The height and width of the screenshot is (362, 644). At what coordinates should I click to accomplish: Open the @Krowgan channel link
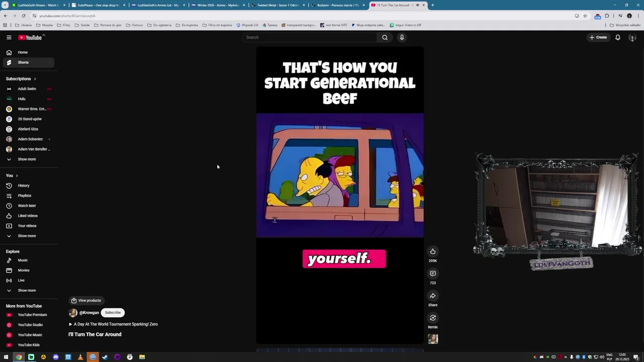point(89,313)
